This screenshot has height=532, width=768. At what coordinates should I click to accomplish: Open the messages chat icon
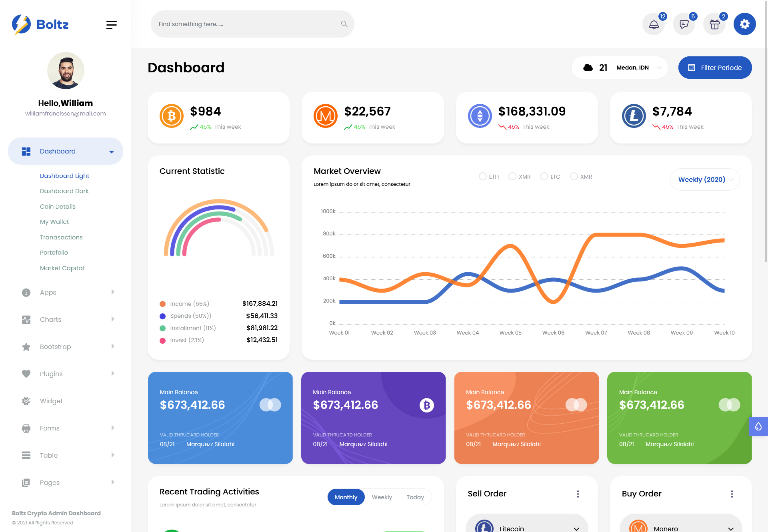tap(684, 24)
